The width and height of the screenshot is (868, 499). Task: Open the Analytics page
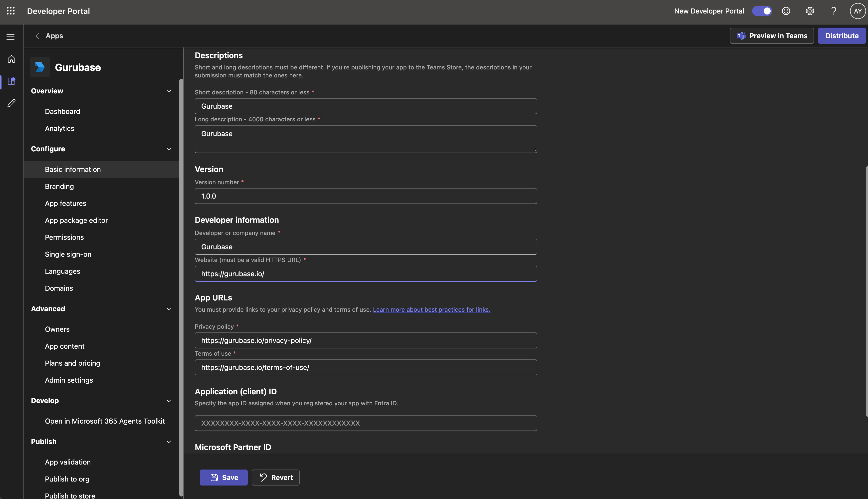(60, 128)
